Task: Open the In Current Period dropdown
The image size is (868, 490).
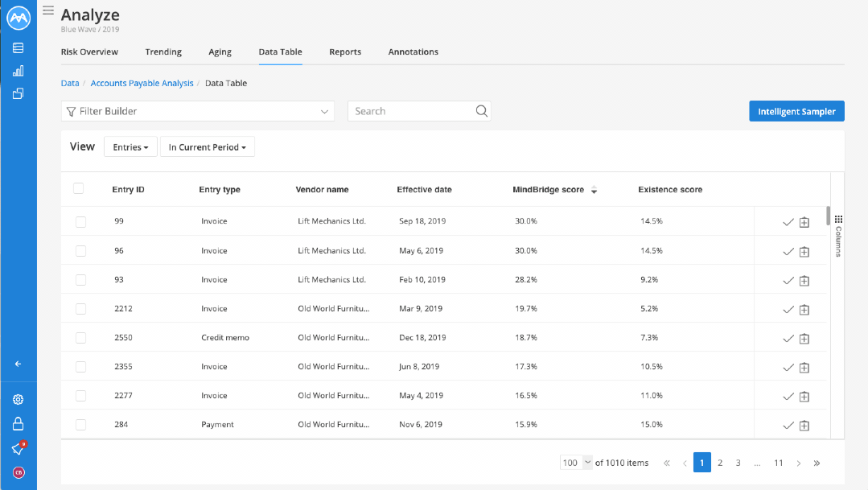Action: 208,146
